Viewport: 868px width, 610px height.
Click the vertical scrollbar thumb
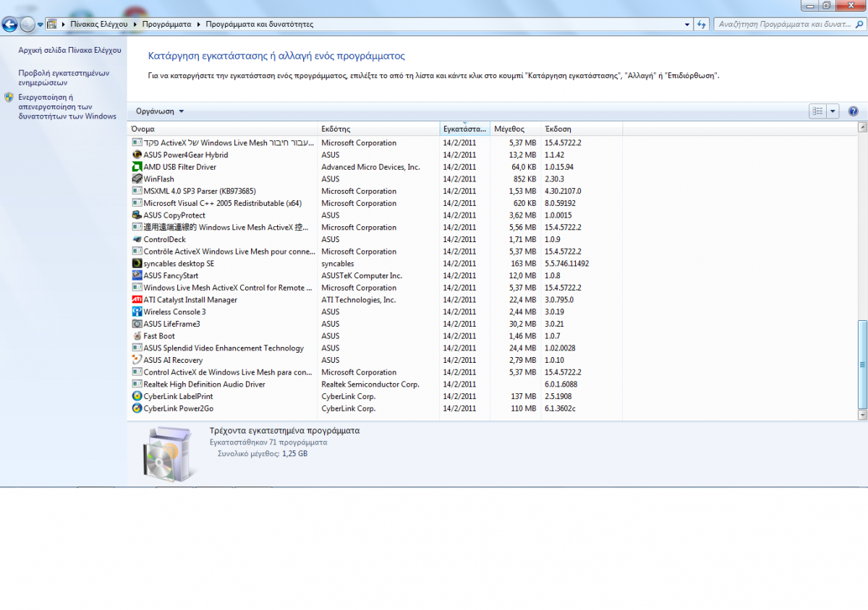click(x=861, y=364)
